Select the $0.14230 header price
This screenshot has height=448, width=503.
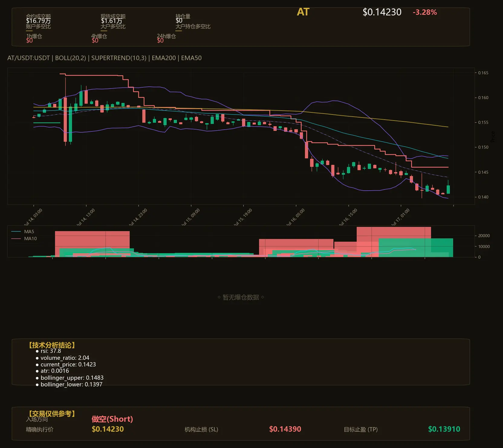point(382,12)
